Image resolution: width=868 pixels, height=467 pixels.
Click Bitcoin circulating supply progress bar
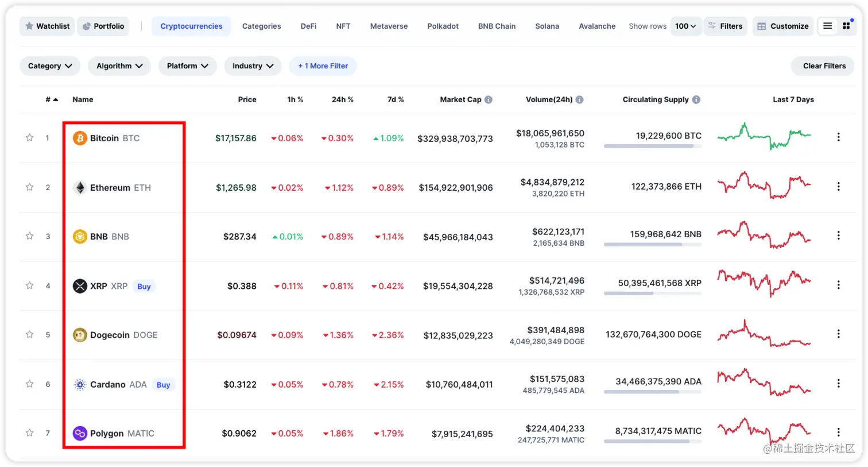pyautogui.click(x=653, y=146)
